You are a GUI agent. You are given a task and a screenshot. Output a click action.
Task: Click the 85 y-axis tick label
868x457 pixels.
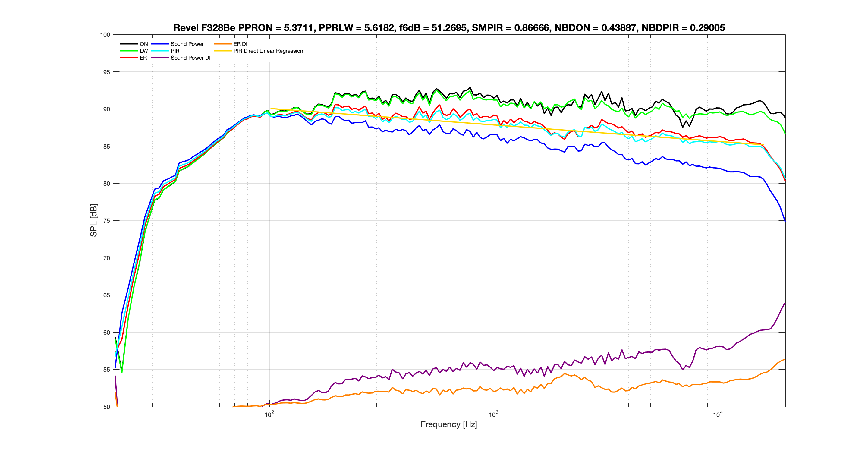(x=106, y=147)
